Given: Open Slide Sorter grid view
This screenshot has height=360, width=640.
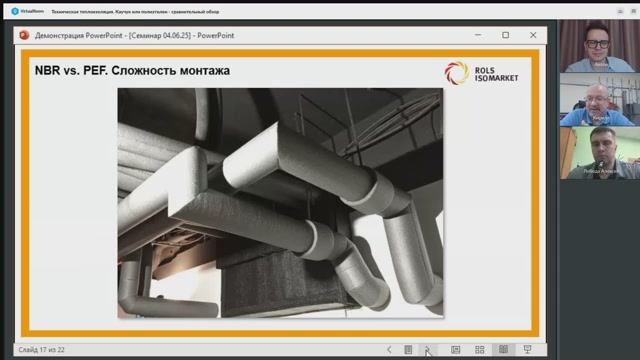Looking at the screenshot, I should click(480, 349).
